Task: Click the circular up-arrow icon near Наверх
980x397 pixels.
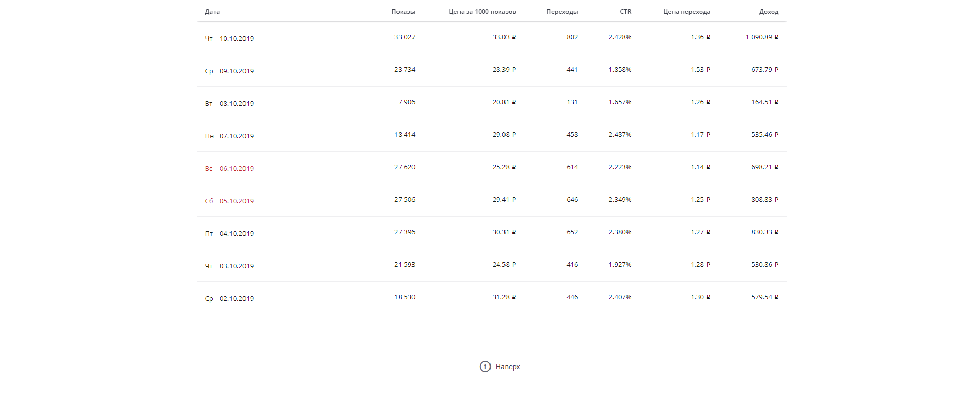Action: [485, 367]
